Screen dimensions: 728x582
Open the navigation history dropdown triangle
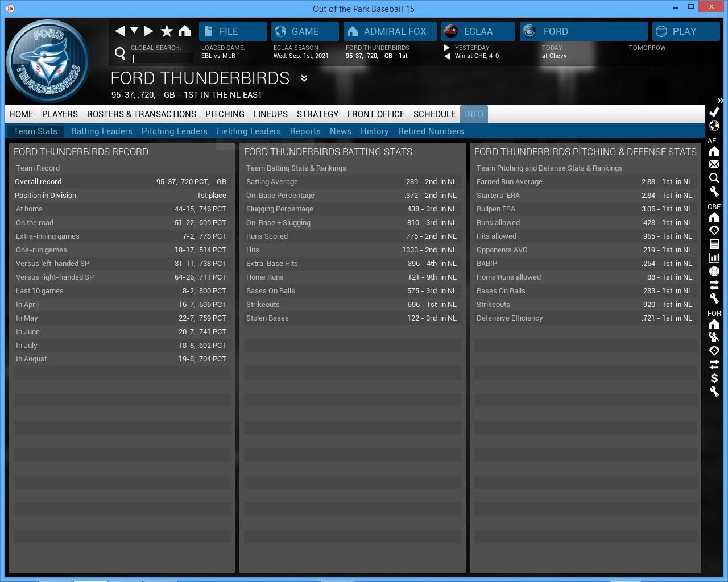coord(134,31)
